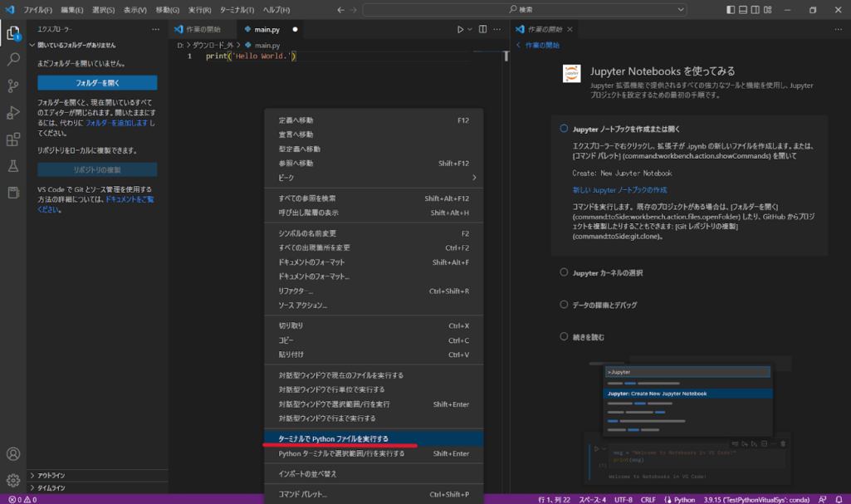Image resolution: width=851 pixels, height=504 pixels.
Task: Select the Jupyter カーネルの選択 step radio
Action: point(564,272)
